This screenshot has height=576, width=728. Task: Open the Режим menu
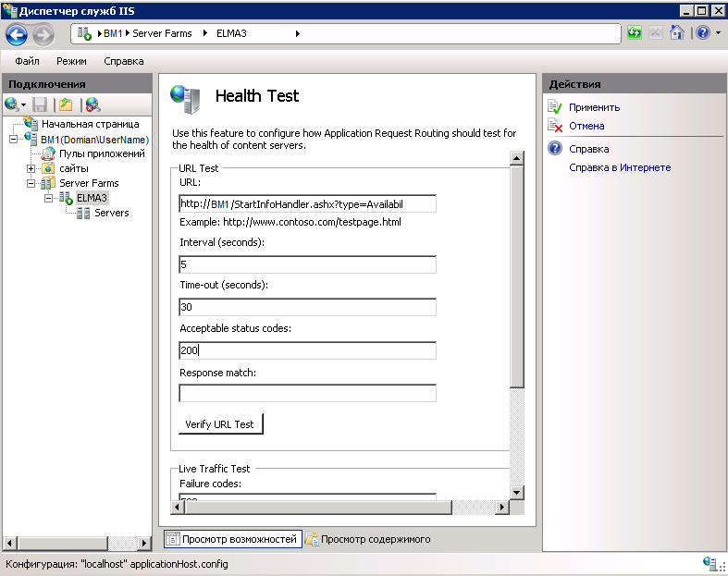pyautogui.click(x=71, y=61)
